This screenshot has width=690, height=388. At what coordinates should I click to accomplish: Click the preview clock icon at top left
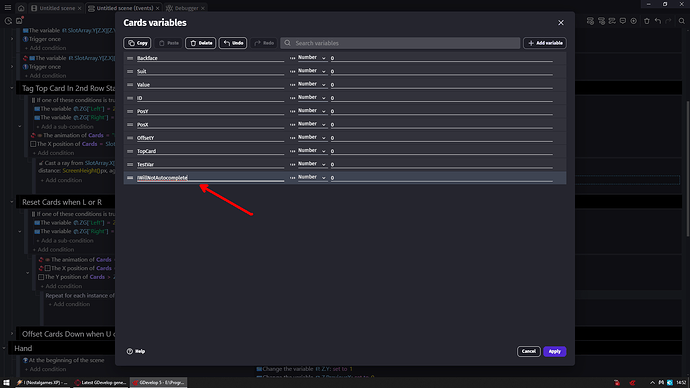point(8,21)
